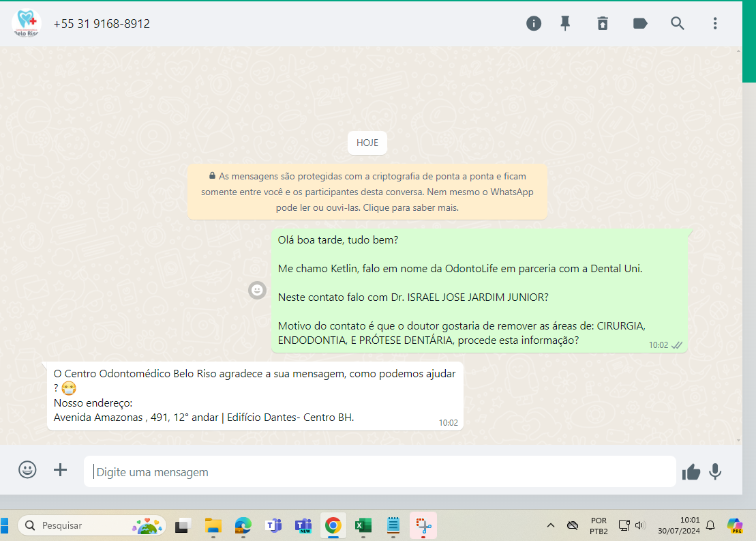Click the Pesquisar taskbar search box

click(x=92, y=525)
